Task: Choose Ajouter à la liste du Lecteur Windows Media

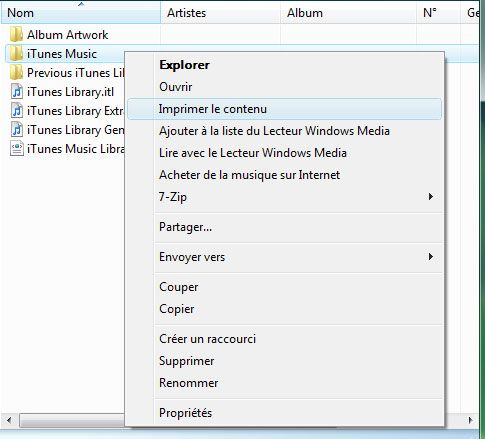Action: pos(285,131)
